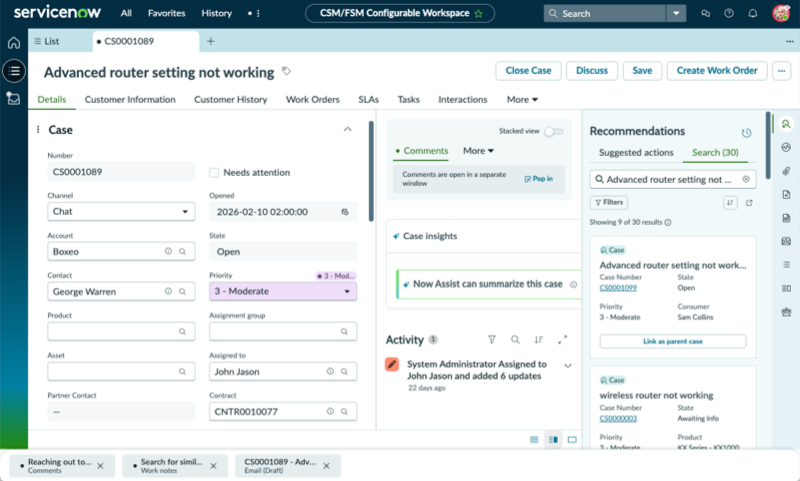800x481 pixels.
Task: Collapse the Case section chevron
Action: pos(347,130)
